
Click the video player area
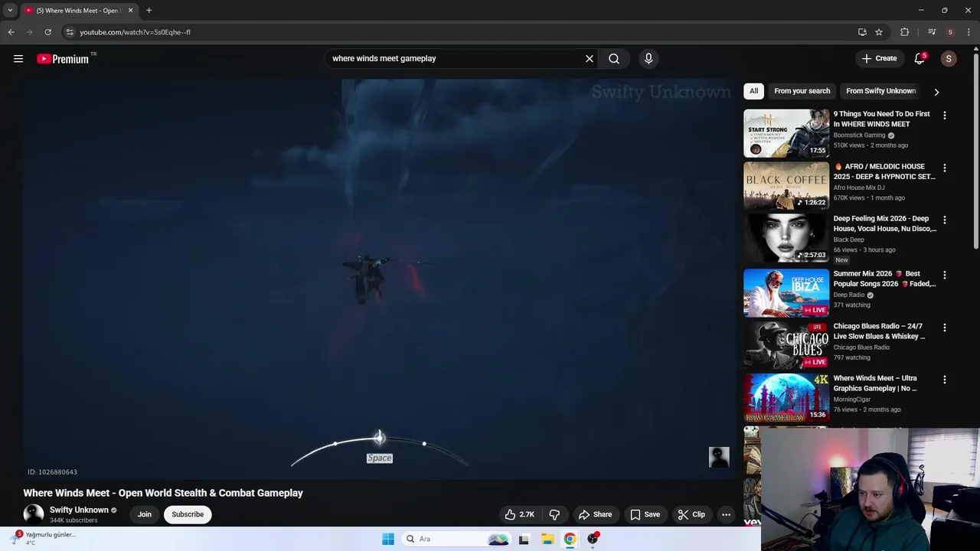[x=379, y=279]
